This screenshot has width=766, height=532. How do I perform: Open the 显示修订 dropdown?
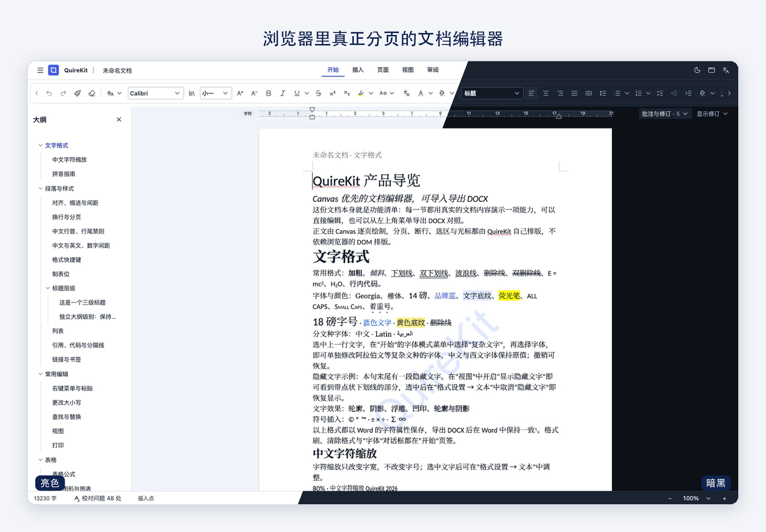[x=712, y=114]
